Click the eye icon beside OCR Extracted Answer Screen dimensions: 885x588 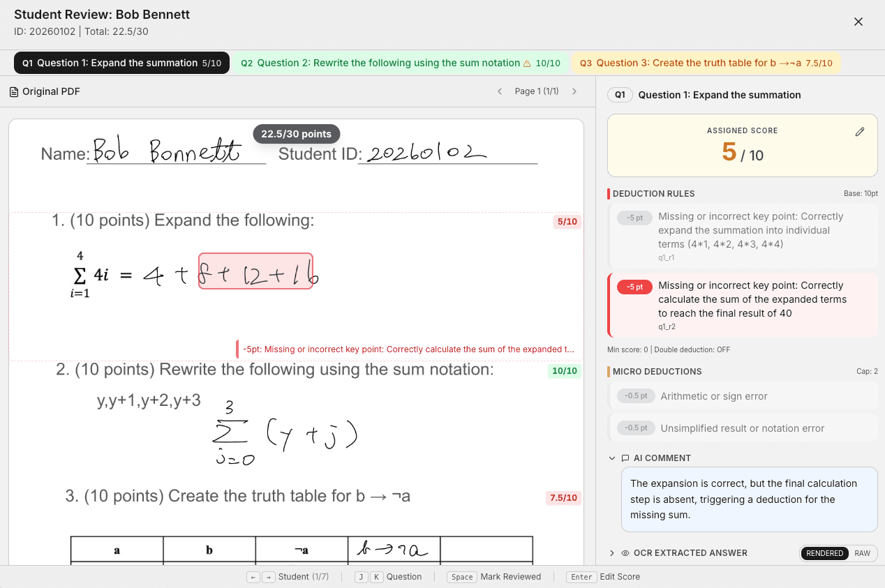coord(625,553)
